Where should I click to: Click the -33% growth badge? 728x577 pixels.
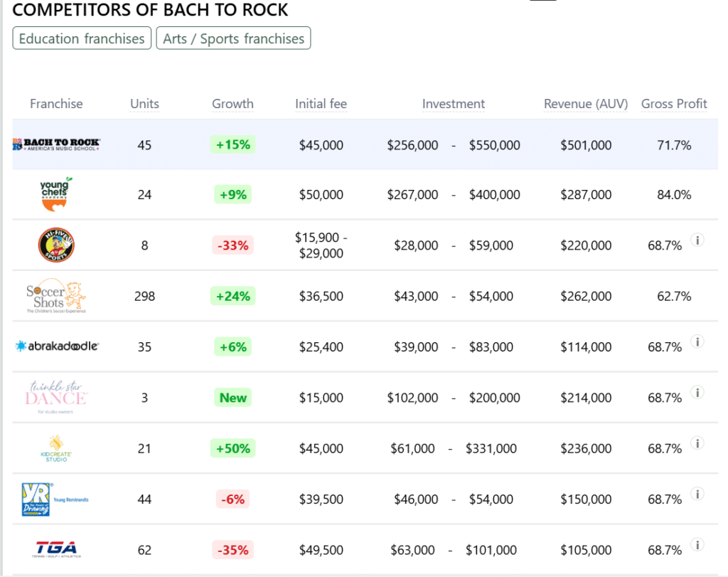pyautogui.click(x=232, y=245)
